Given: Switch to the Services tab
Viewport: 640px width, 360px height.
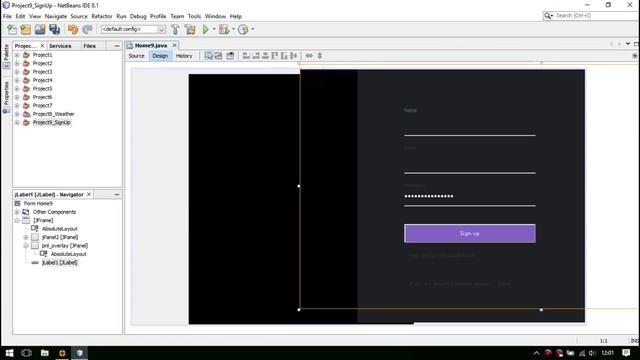Looking at the screenshot, I should click(x=60, y=46).
